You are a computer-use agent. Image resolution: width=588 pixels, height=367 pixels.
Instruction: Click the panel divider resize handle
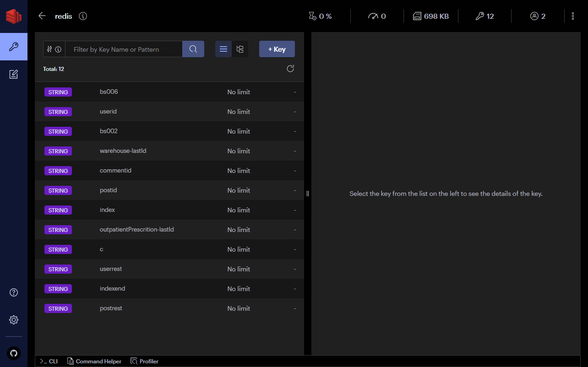click(x=308, y=194)
